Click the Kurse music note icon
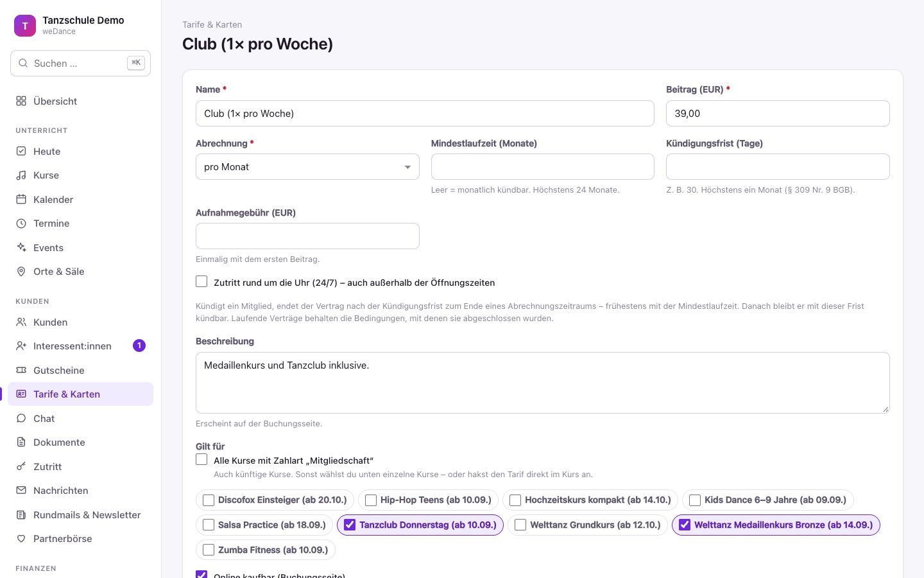924x578 pixels. pyautogui.click(x=21, y=175)
